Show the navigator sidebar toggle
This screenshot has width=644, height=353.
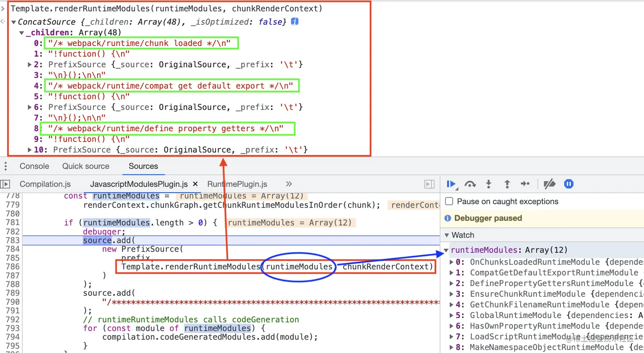[5, 184]
